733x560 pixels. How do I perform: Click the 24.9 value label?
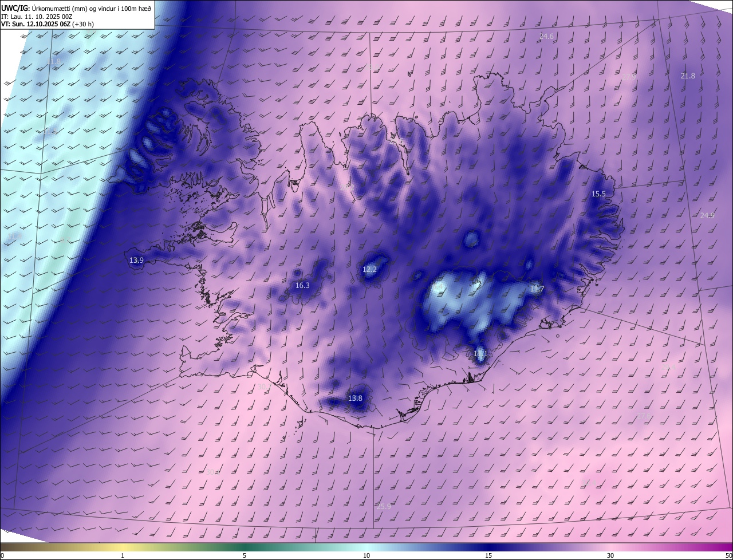(707, 215)
